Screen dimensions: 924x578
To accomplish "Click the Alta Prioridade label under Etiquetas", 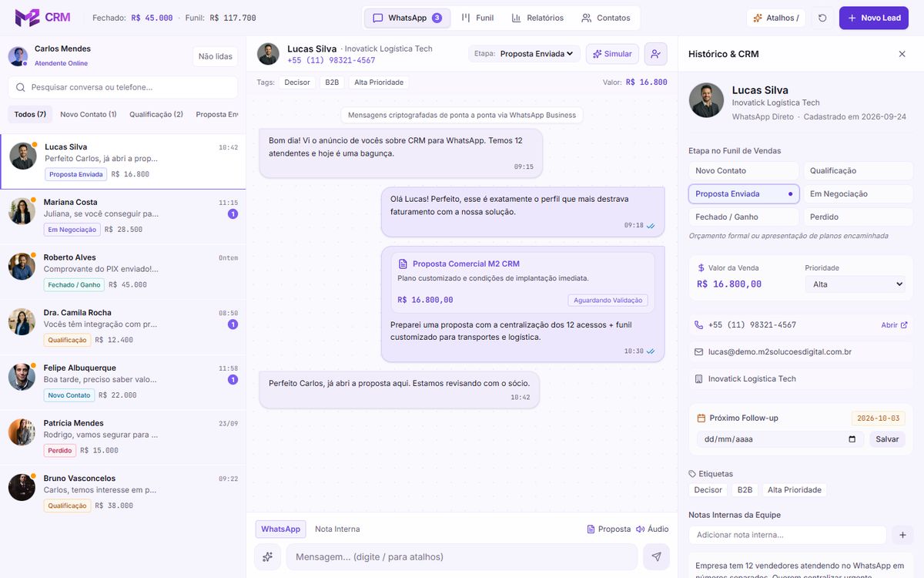I will [x=795, y=490].
